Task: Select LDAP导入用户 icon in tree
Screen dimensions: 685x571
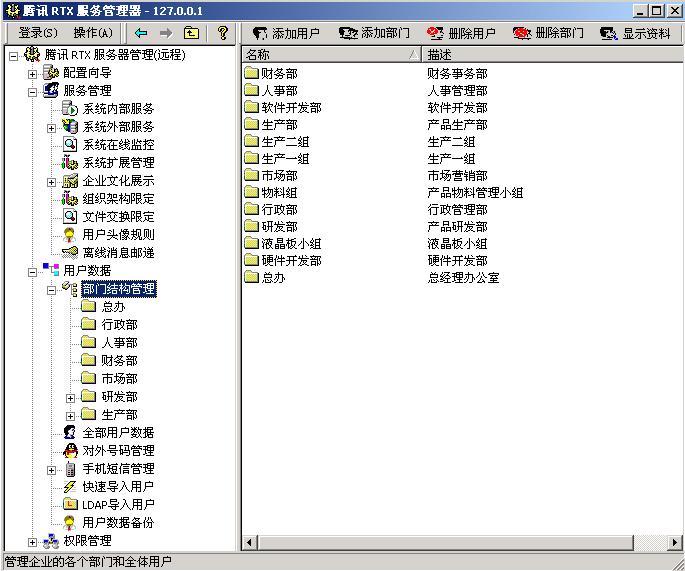Action: coord(70,504)
